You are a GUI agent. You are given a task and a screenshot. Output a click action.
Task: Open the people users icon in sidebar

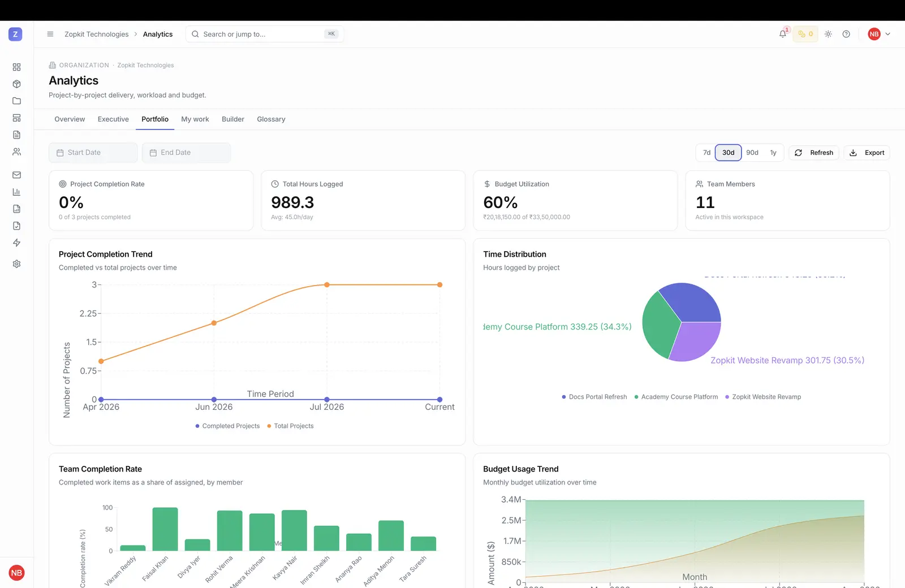tap(16, 152)
